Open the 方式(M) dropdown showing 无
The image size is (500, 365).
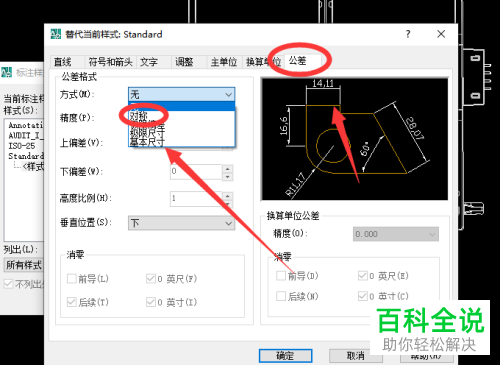click(182, 95)
